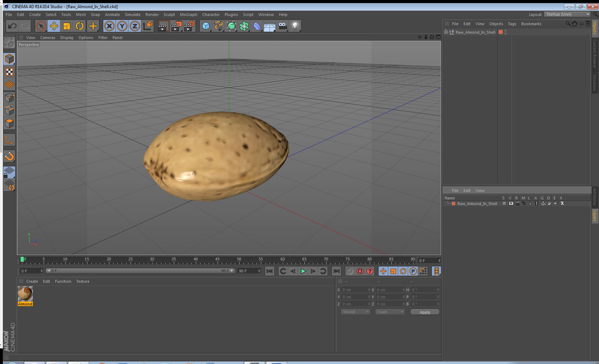Add a light object bulb icon
Image resolution: width=599 pixels, height=364 pixels.
coord(295,26)
